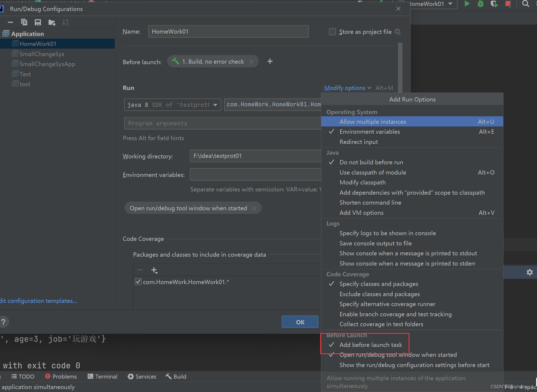Open the java 8 SDK dropdown
Viewport: 537px width, 392px height.
pos(215,105)
